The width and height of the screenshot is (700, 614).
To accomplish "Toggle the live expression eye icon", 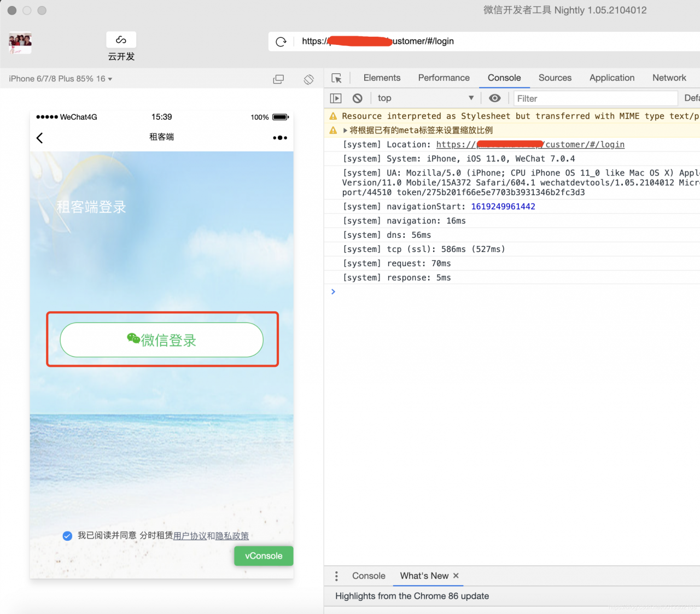I will pyautogui.click(x=495, y=98).
